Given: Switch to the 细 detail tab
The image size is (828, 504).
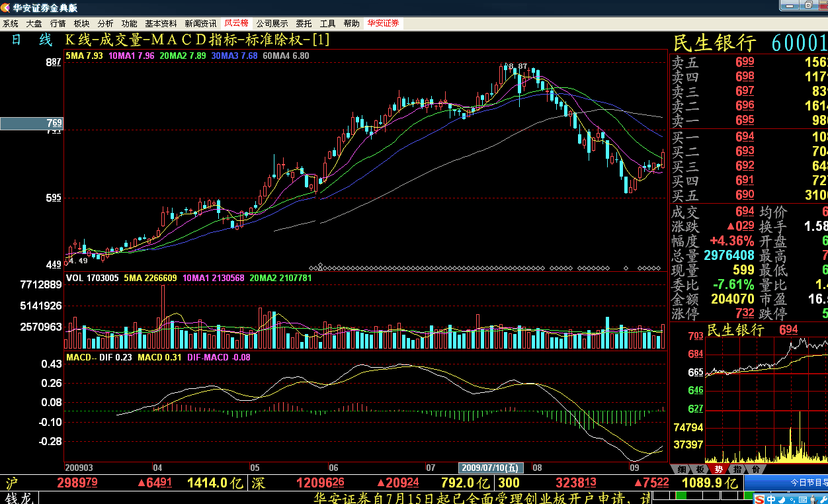Looking at the screenshot, I should coord(681,469).
